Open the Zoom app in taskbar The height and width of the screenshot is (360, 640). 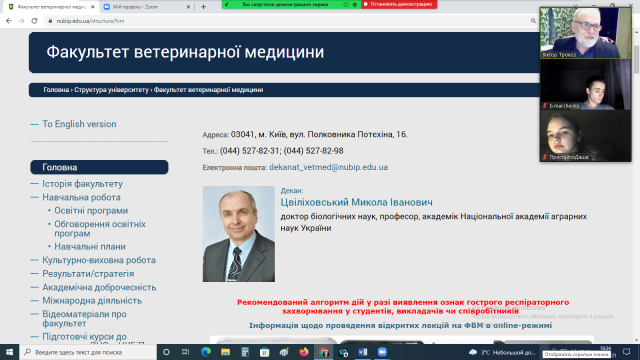coord(382,352)
